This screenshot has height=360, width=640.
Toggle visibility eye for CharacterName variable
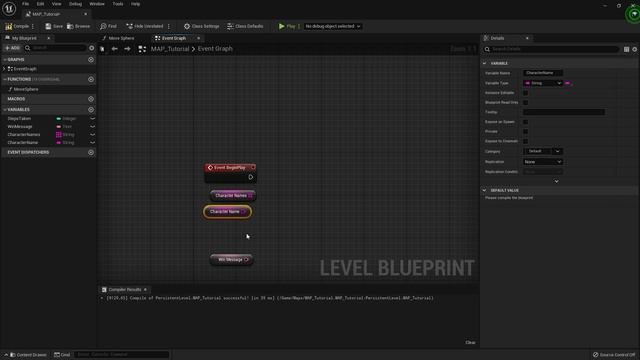pos(93,142)
